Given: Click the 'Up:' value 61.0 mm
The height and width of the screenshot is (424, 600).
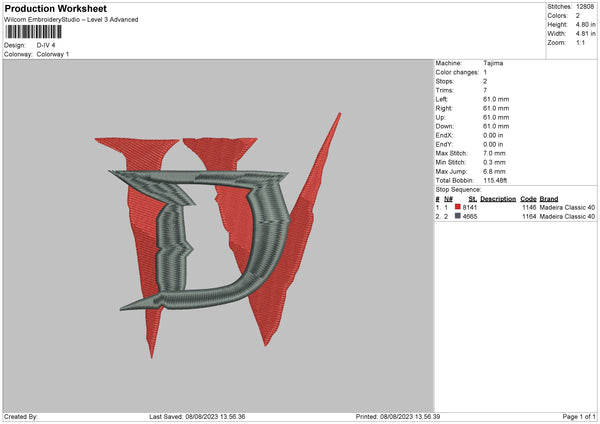Looking at the screenshot, I should [496, 117].
